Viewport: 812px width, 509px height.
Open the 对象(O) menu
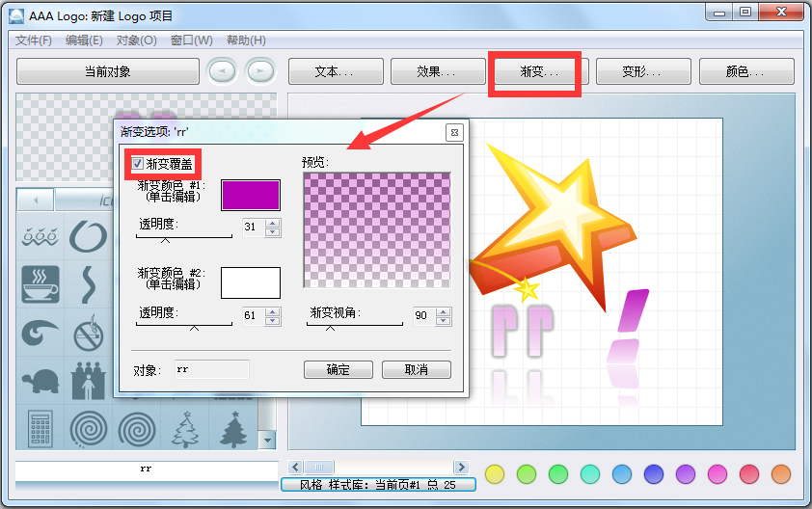coord(136,40)
